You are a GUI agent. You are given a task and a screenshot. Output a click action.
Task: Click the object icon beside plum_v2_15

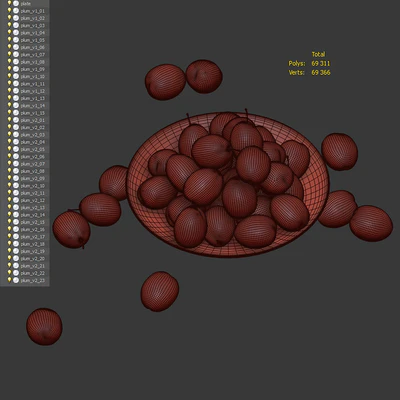click(16, 222)
